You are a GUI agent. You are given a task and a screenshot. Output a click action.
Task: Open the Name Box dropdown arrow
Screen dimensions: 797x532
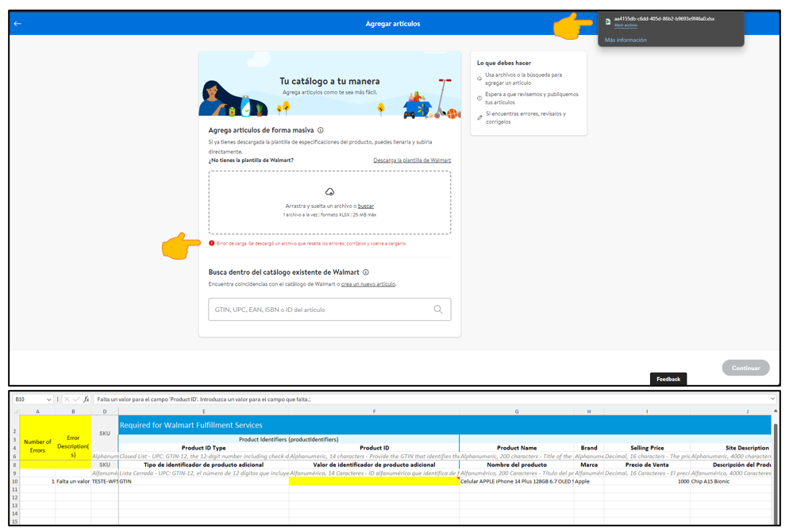[x=48, y=399]
